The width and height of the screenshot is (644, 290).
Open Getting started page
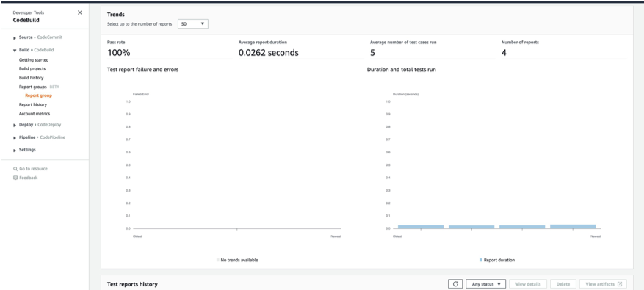click(x=34, y=60)
